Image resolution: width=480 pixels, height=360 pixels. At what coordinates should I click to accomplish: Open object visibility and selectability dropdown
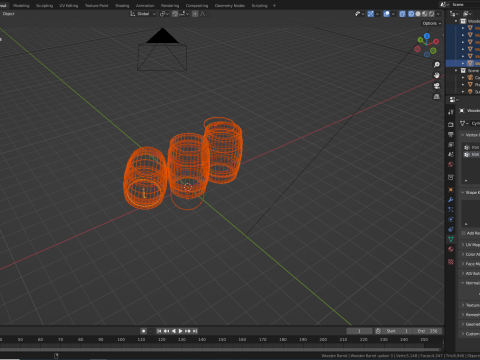[x=359, y=14]
